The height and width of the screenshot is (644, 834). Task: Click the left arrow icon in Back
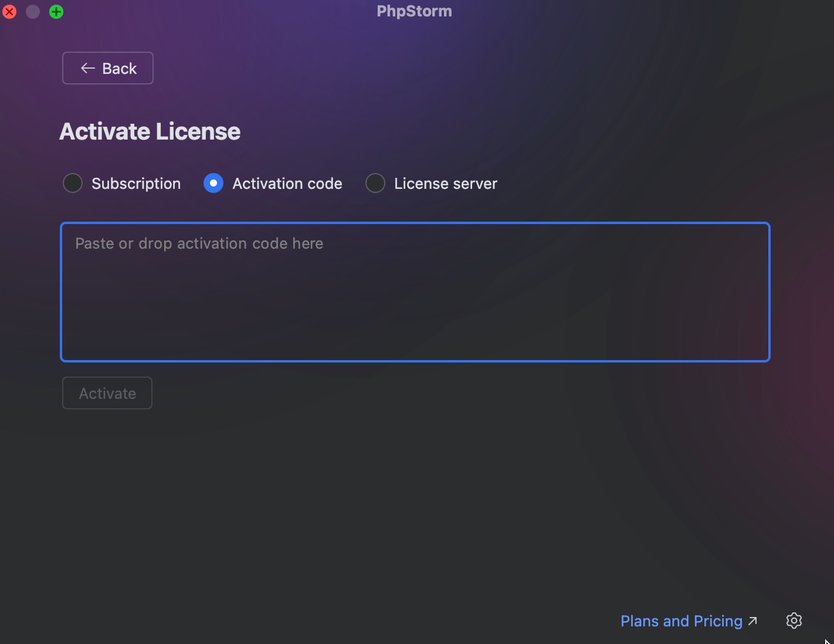(x=88, y=68)
